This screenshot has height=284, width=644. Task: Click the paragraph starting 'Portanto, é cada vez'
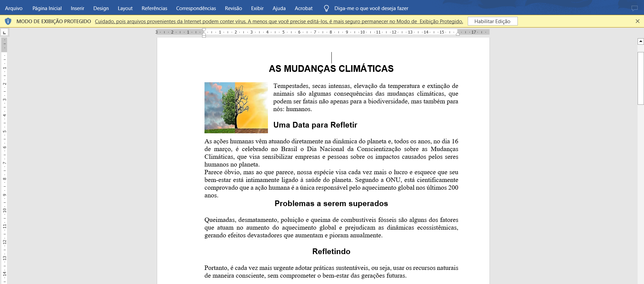coord(331,272)
